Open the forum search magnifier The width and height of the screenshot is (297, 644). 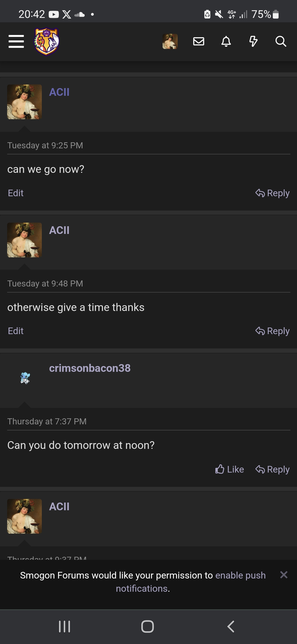[281, 41]
